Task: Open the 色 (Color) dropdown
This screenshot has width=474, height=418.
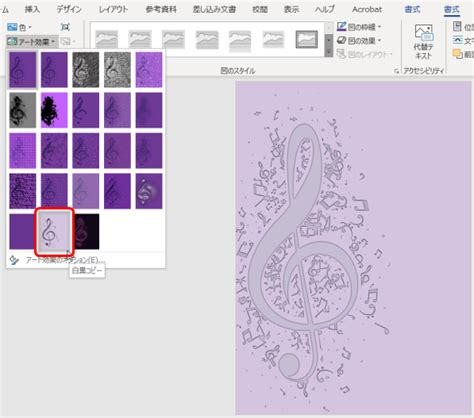Action: [x=19, y=27]
